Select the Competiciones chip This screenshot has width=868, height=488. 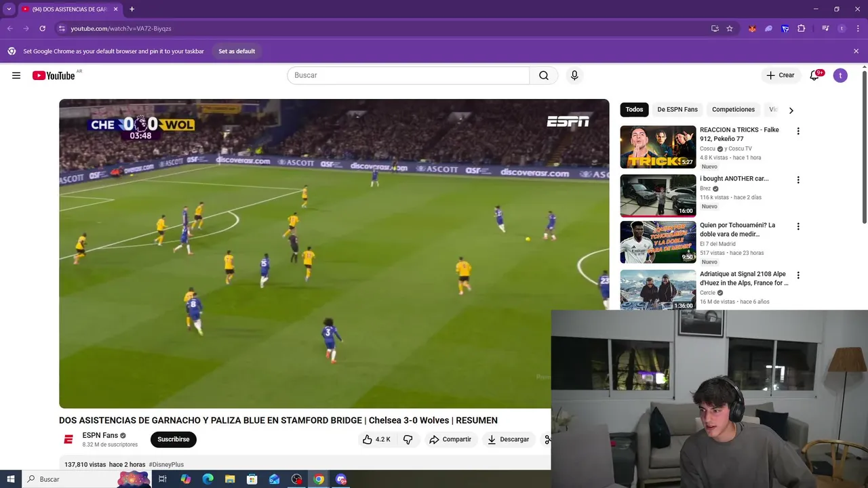(x=733, y=109)
